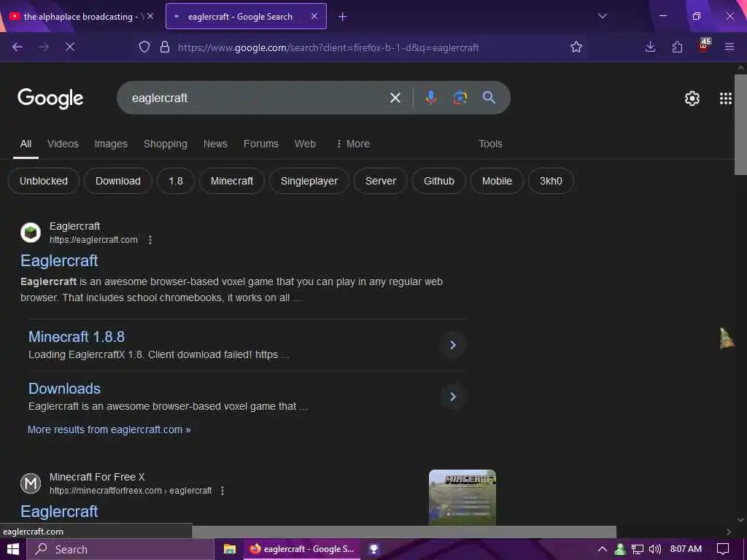
Task: Apply the 3kh0 filter chip
Action: coord(551,181)
